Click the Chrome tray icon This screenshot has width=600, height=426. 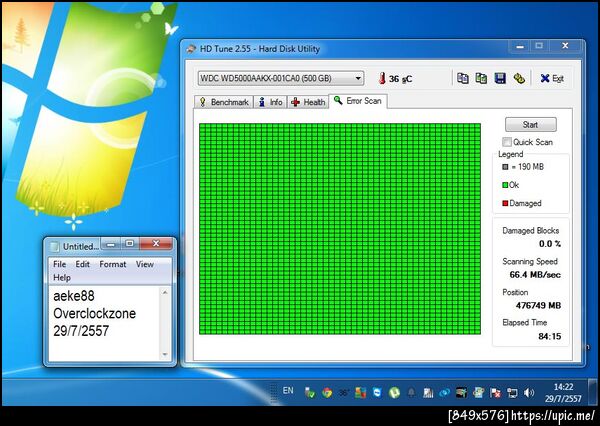tap(327, 392)
